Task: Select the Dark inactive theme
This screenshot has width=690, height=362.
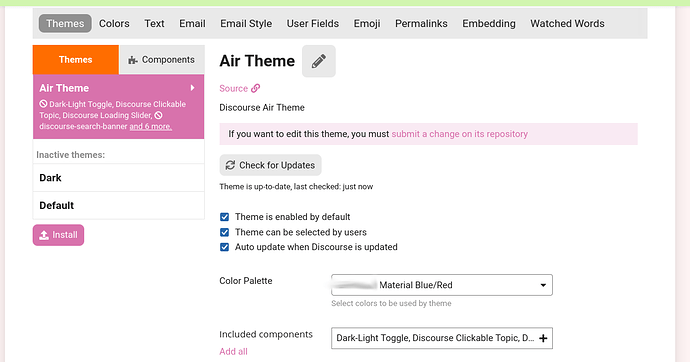Action: (x=118, y=178)
